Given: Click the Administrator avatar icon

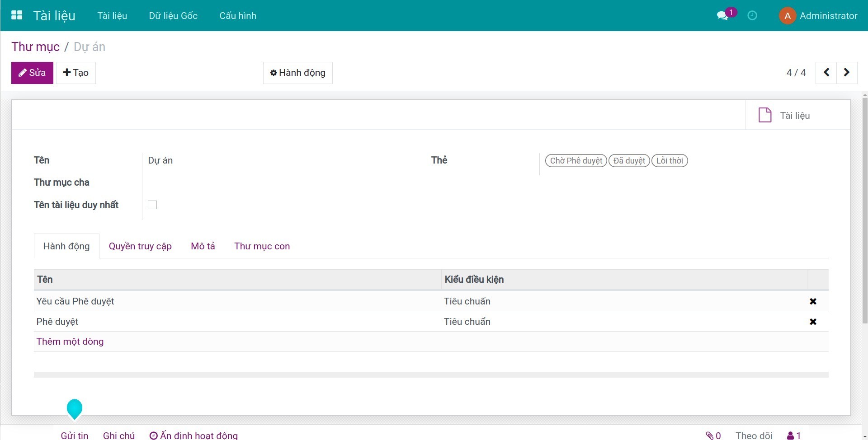Looking at the screenshot, I should coord(787,16).
